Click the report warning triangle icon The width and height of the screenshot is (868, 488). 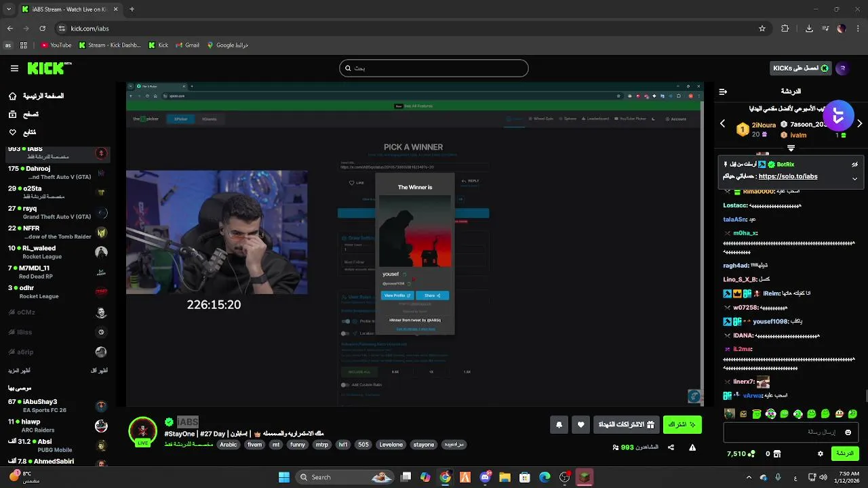pyautogui.click(x=692, y=447)
